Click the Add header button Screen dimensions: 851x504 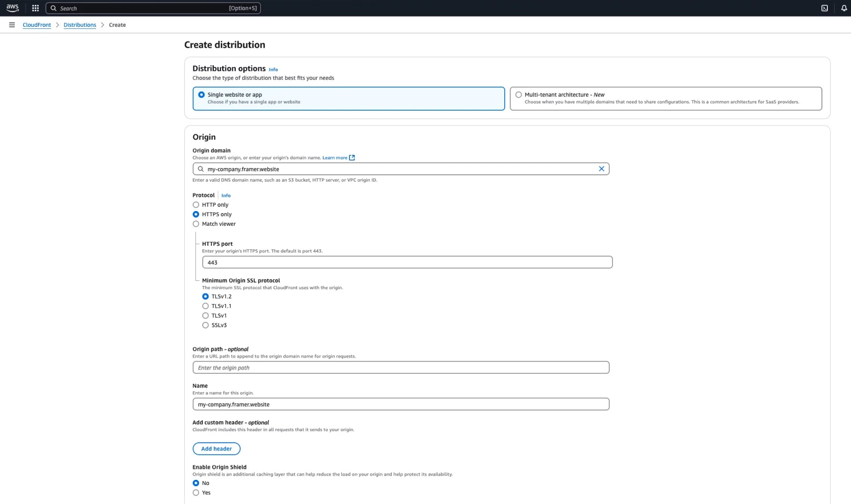216,449
